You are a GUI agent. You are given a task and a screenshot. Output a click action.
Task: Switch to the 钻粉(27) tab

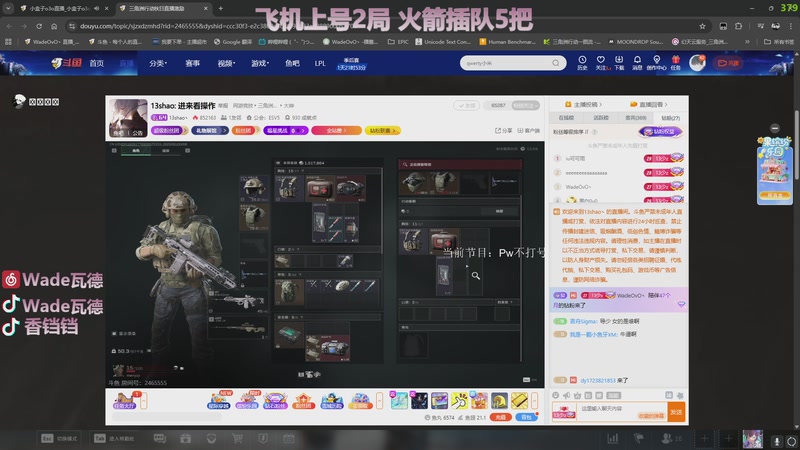(670, 118)
